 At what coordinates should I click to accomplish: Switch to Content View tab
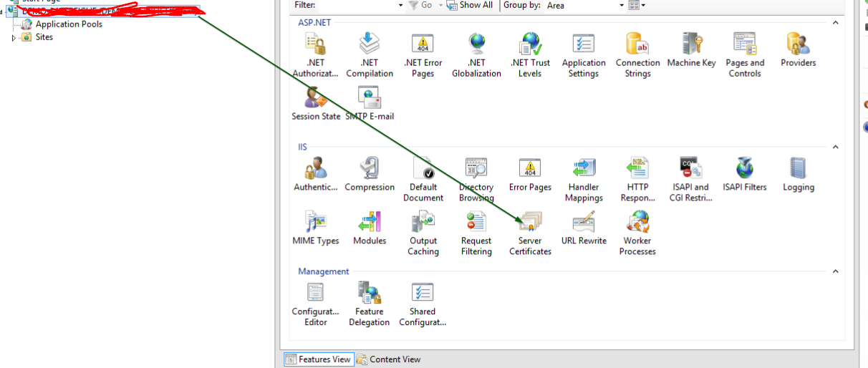point(389,359)
